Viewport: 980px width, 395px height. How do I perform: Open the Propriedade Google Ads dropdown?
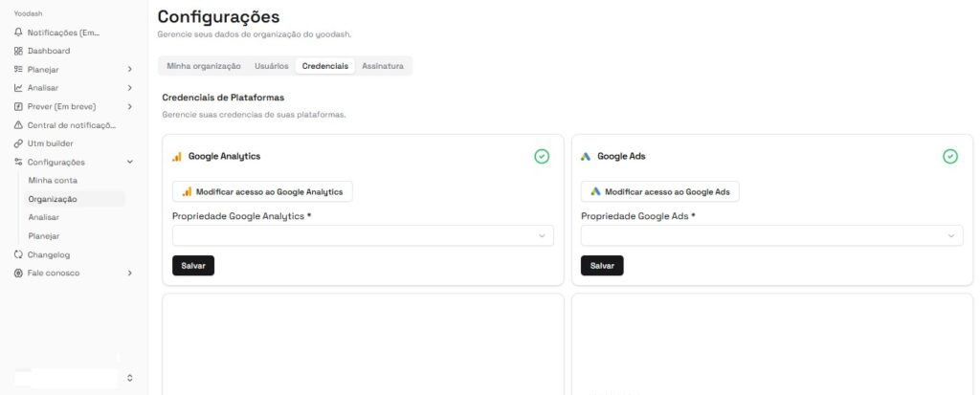[x=771, y=235]
